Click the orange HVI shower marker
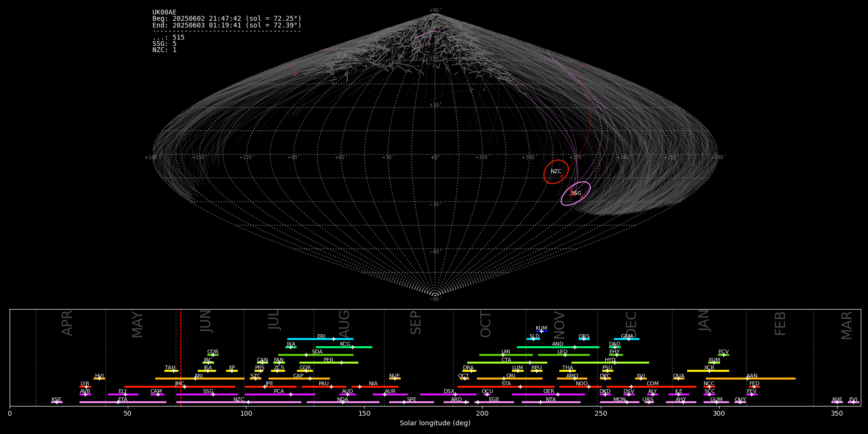The width and height of the screenshot is (868, 434). point(99,379)
